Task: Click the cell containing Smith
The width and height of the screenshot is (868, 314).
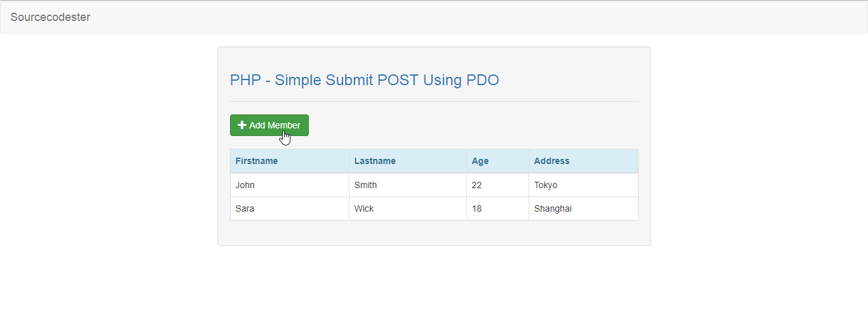Action: 408,185
